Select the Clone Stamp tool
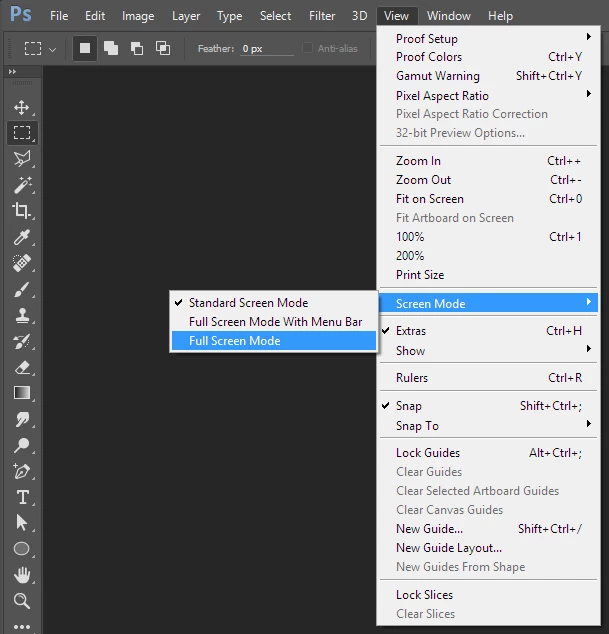The width and height of the screenshot is (609, 634). (22, 315)
